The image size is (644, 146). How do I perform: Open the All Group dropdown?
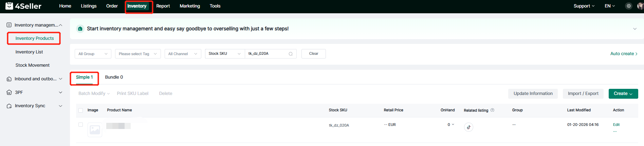click(93, 54)
